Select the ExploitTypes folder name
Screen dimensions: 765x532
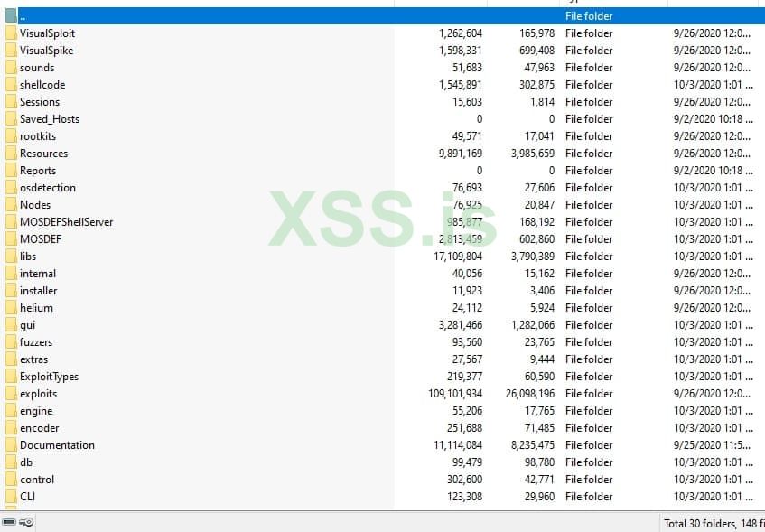49,377
